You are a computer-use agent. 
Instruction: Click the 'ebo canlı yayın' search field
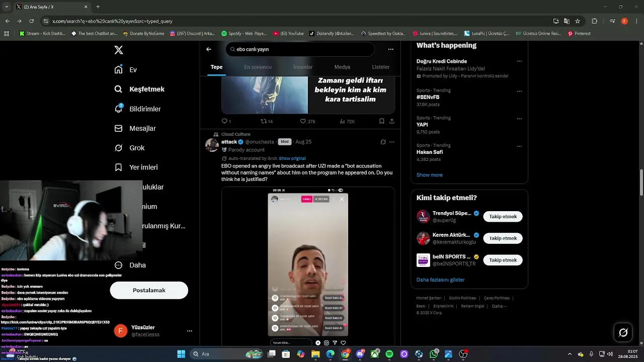tap(300, 49)
